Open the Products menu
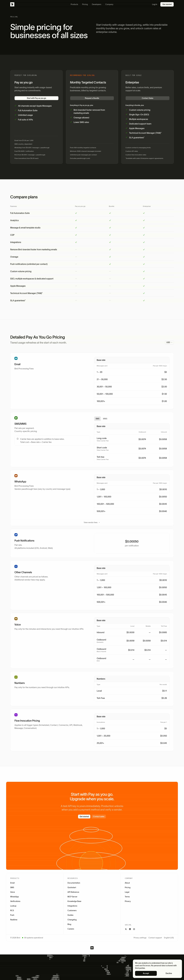Image resolution: width=184 pixels, height=980 pixels. point(74,4)
